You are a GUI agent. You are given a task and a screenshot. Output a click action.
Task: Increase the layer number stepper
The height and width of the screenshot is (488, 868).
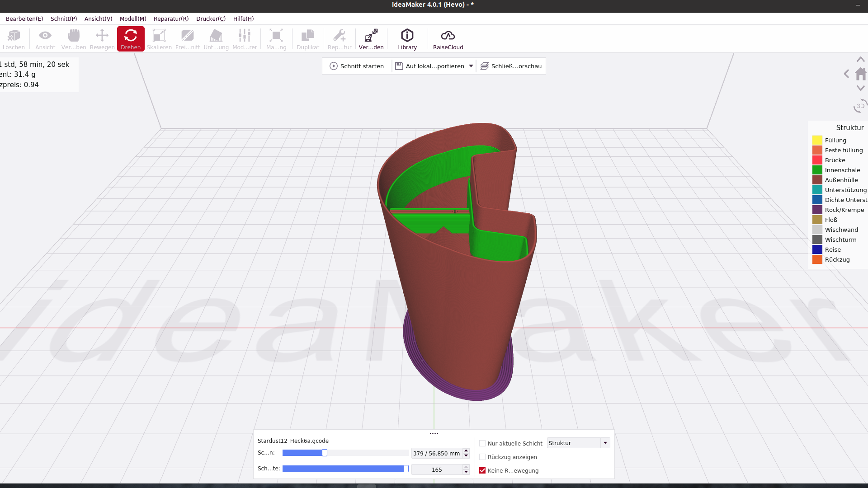click(466, 451)
